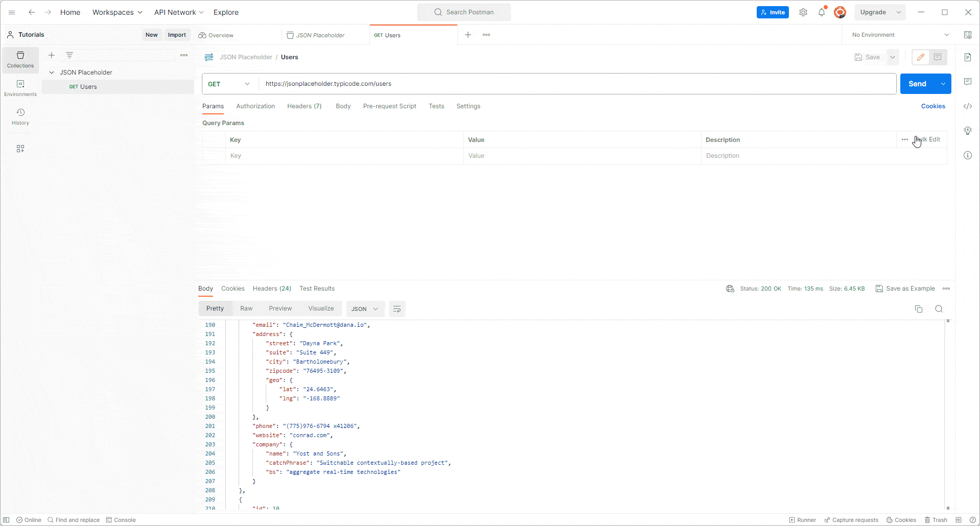Screen dimensions: 980x526
Task: Click the filter collections icon
Action: coord(69,55)
